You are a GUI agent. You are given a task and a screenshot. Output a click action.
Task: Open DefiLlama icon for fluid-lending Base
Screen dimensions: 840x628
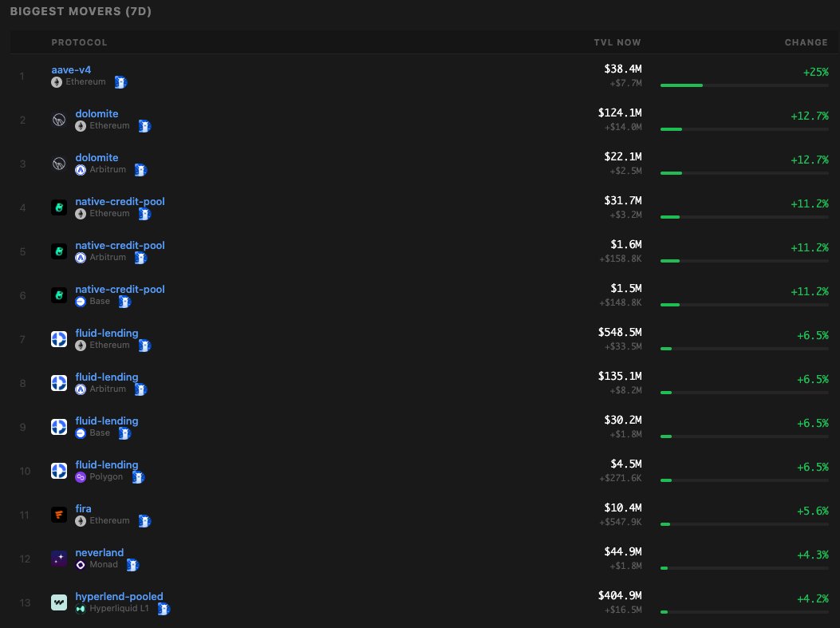(124, 433)
